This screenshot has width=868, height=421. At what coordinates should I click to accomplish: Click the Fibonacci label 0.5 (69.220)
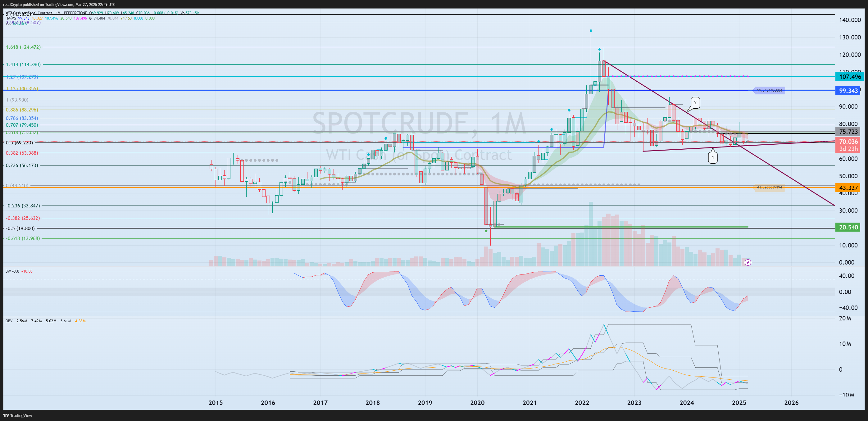(x=20, y=143)
